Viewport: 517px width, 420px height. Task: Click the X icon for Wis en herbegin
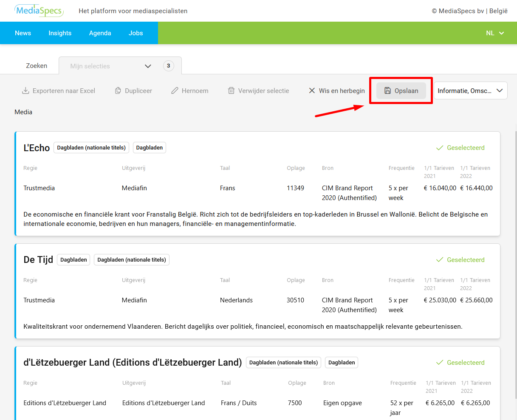click(x=312, y=91)
